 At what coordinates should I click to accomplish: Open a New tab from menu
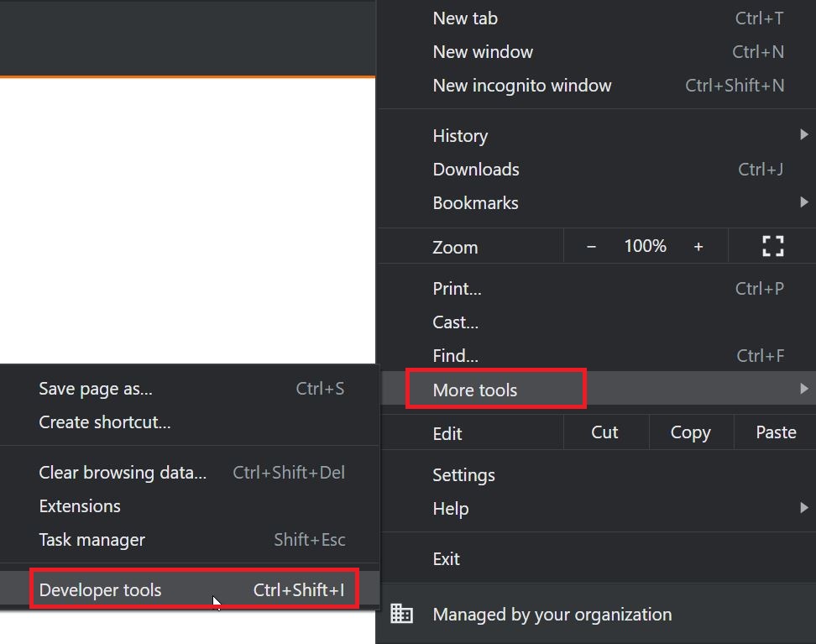click(x=596, y=18)
